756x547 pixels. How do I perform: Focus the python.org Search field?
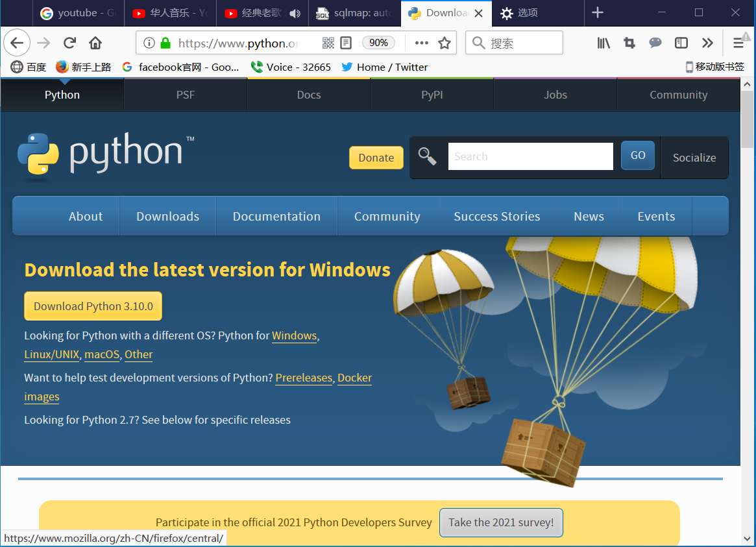530,156
